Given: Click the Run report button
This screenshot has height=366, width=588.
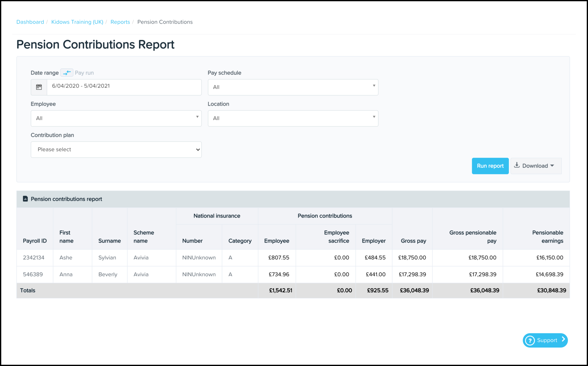Looking at the screenshot, I should click(490, 166).
